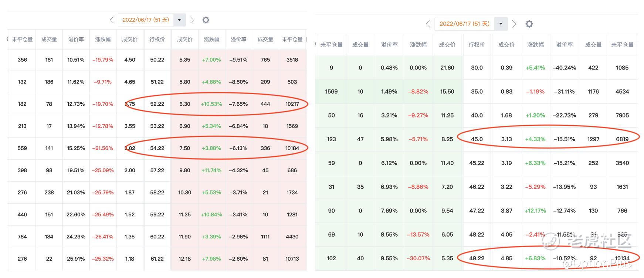Click the 2022/06/17 date field in right panel
This screenshot has width=644, height=278.
pyautogui.click(x=464, y=24)
